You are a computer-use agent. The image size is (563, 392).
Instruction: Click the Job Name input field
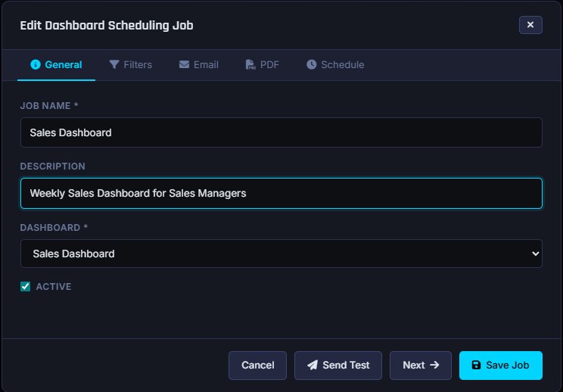(281, 132)
